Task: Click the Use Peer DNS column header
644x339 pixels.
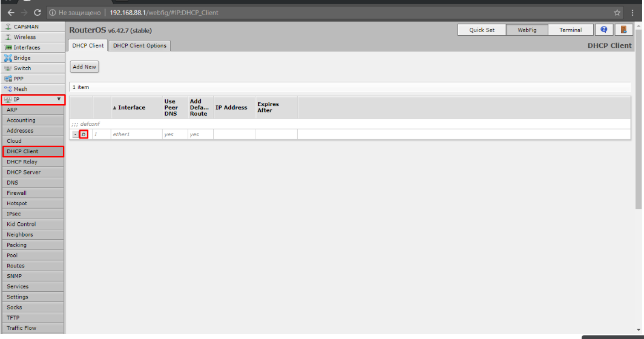Action: coord(175,108)
